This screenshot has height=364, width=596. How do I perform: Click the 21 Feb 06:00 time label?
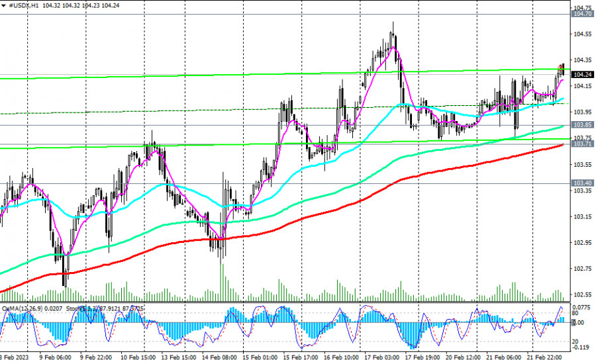[504, 357]
